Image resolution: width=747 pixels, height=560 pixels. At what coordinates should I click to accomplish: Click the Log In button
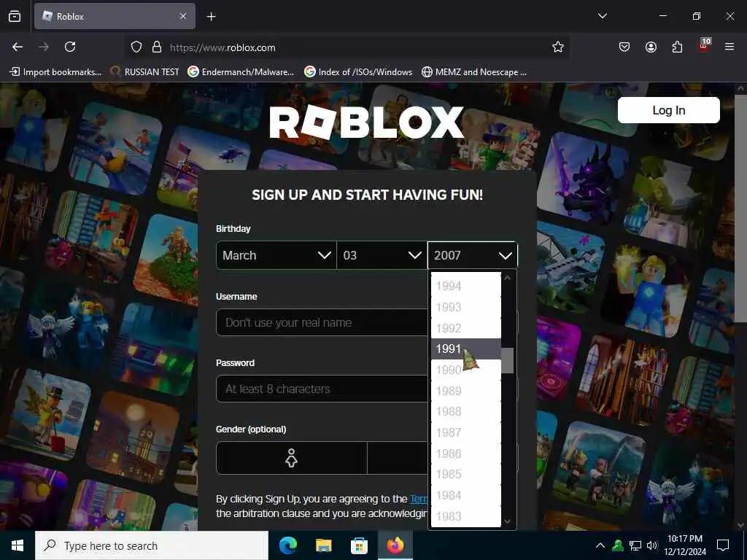tap(668, 110)
